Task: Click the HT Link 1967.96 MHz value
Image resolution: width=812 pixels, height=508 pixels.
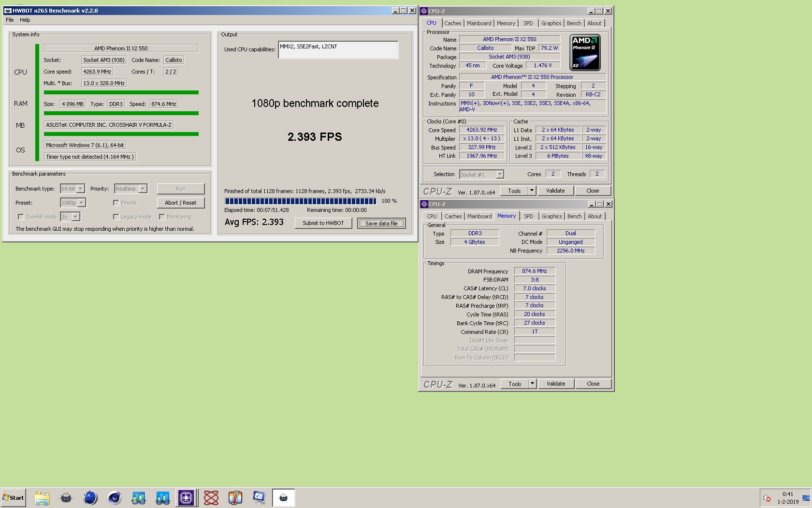Action: point(482,156)
